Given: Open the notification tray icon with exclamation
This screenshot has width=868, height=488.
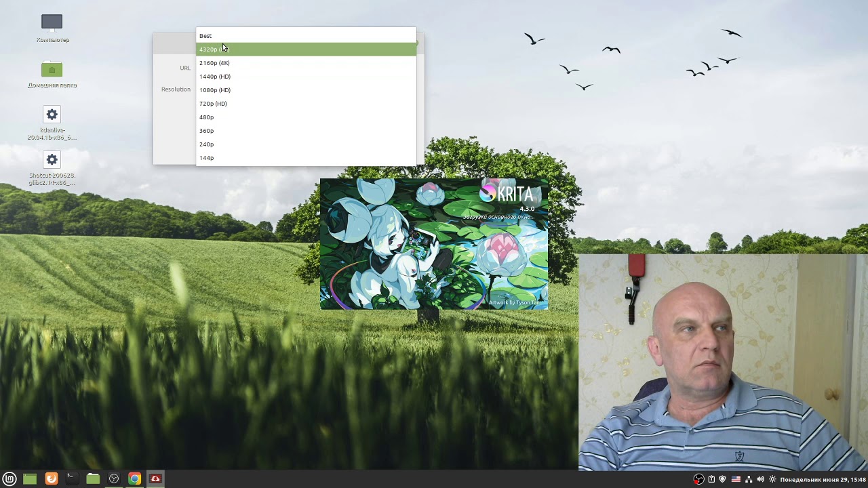Looking at the screenshot, I should [x=711, y=479].
